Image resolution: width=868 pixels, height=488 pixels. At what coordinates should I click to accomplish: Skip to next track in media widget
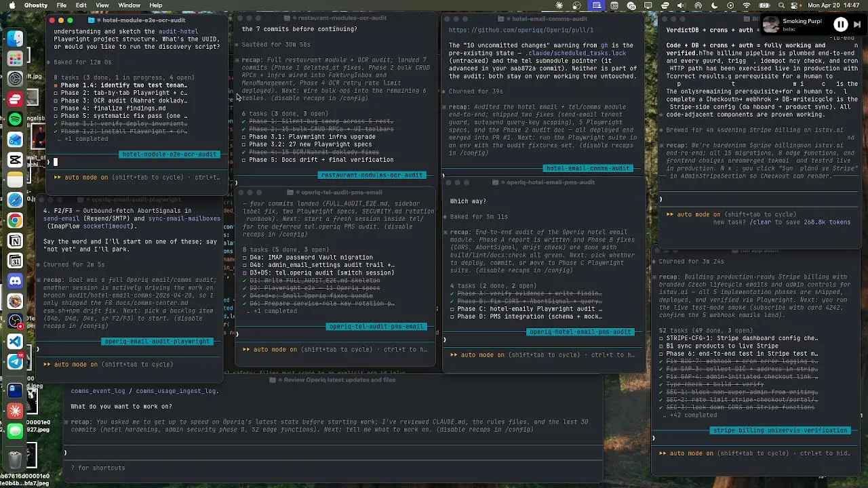tap(857, 25)
